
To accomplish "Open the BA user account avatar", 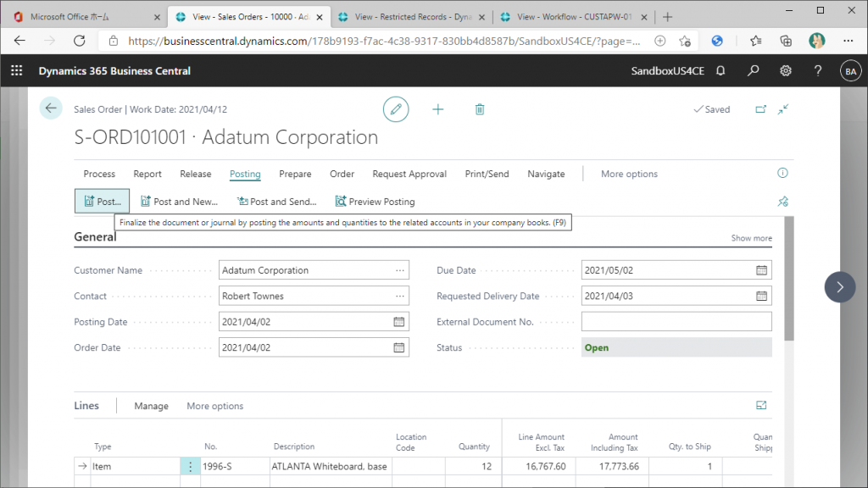I will coord(850,71).
